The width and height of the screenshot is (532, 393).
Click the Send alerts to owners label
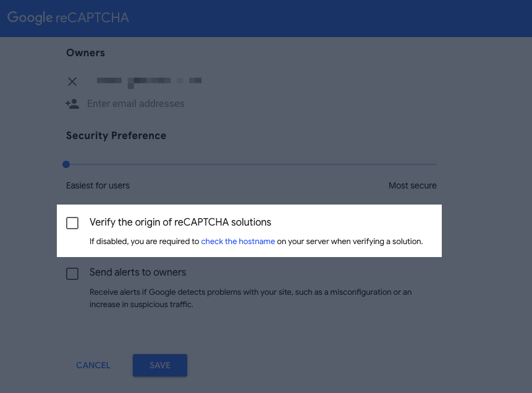point(138,272)
